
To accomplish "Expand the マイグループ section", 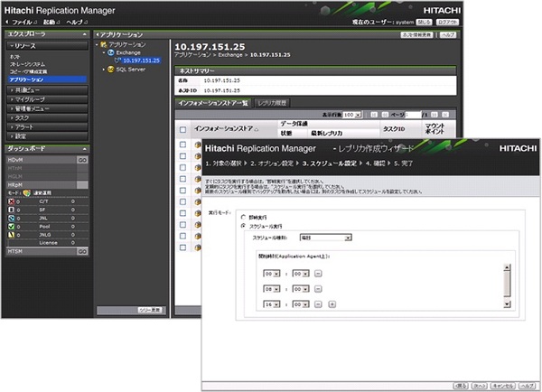I will [47, 99].
